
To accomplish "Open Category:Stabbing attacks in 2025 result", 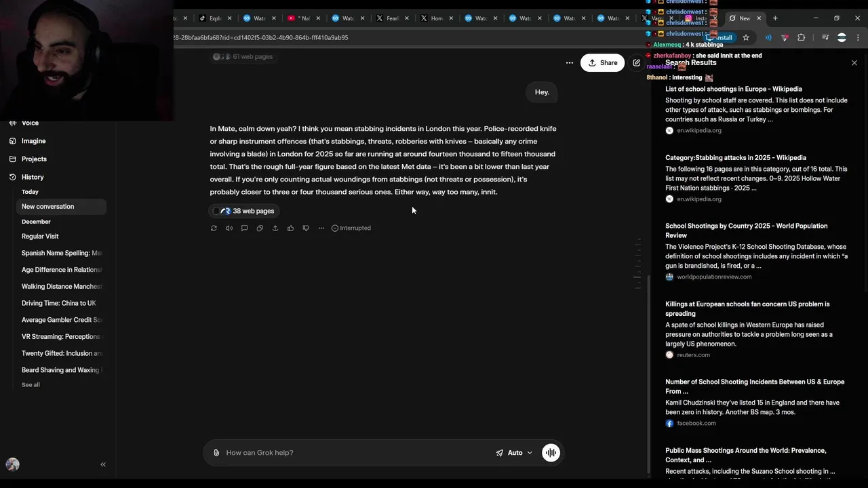I will tap(736, 157).
